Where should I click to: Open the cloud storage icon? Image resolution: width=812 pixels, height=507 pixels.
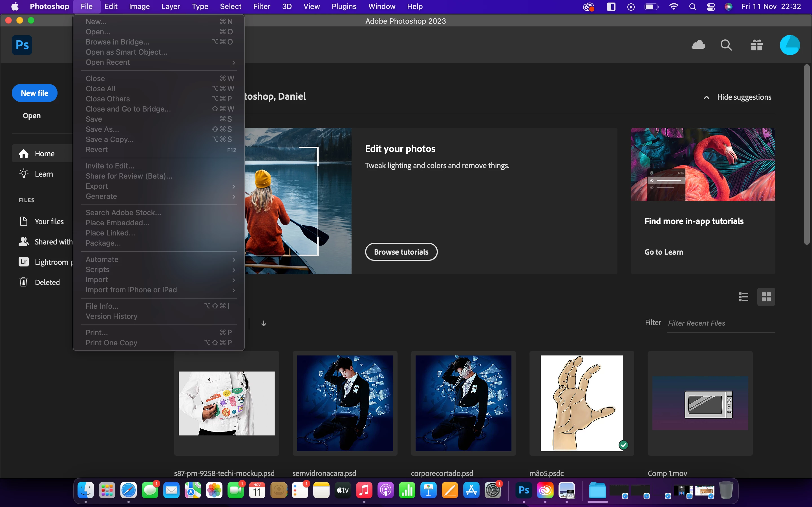pos(698,45)
